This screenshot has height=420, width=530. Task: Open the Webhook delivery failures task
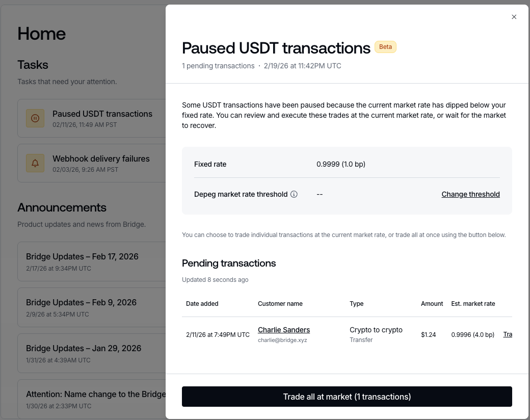pos(101,159)
